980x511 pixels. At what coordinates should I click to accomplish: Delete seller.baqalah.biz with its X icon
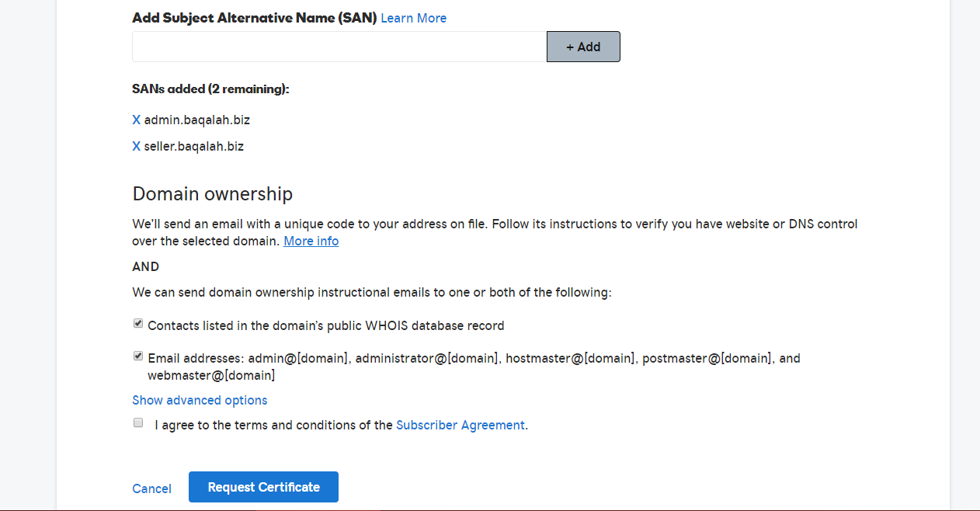[137, 146]
